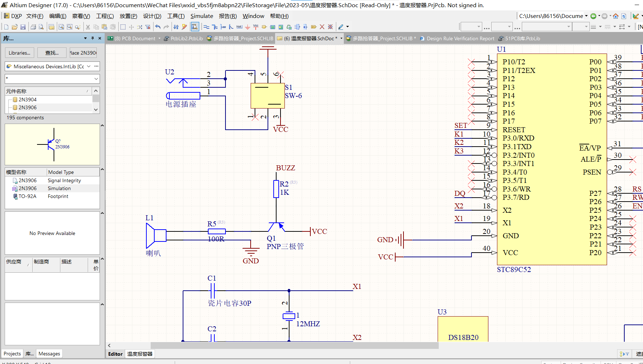The height and width of the screenshot is (364, 643).
Task: Select the Place Port tool
Action: [x=314, y=27]
